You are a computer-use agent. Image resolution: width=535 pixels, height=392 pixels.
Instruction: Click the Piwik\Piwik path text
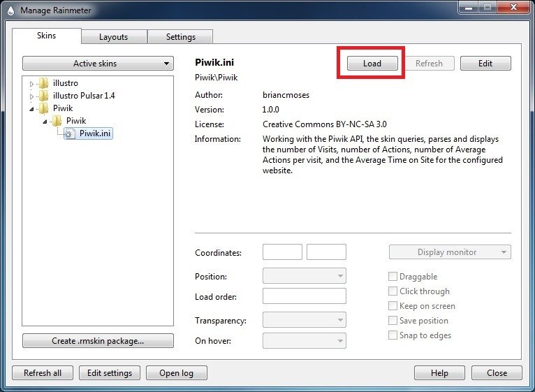[x=217, y=78]
